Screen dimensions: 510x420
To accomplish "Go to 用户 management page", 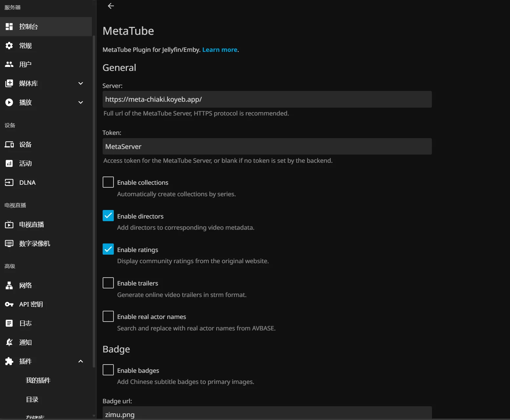I will [x=46, y=64].
